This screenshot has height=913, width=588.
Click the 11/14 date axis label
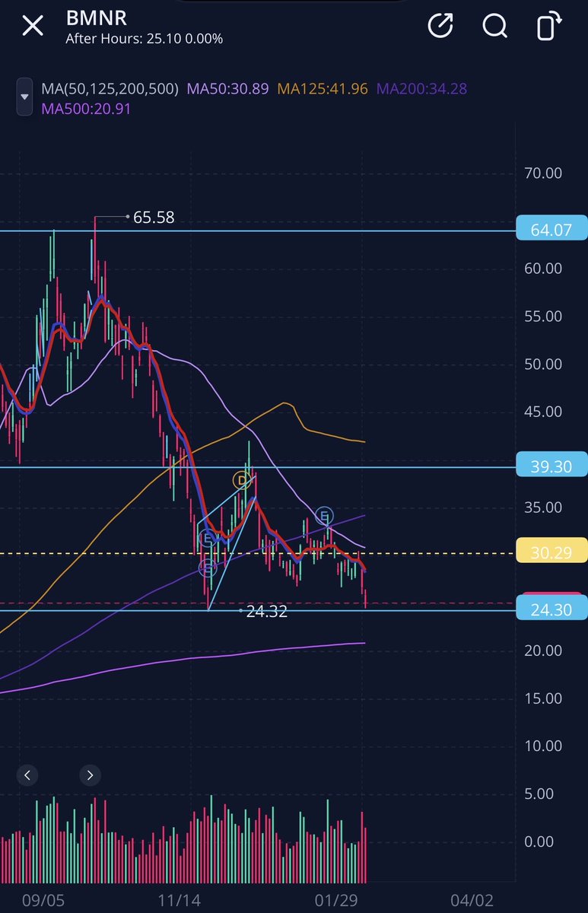pos(181,900)
